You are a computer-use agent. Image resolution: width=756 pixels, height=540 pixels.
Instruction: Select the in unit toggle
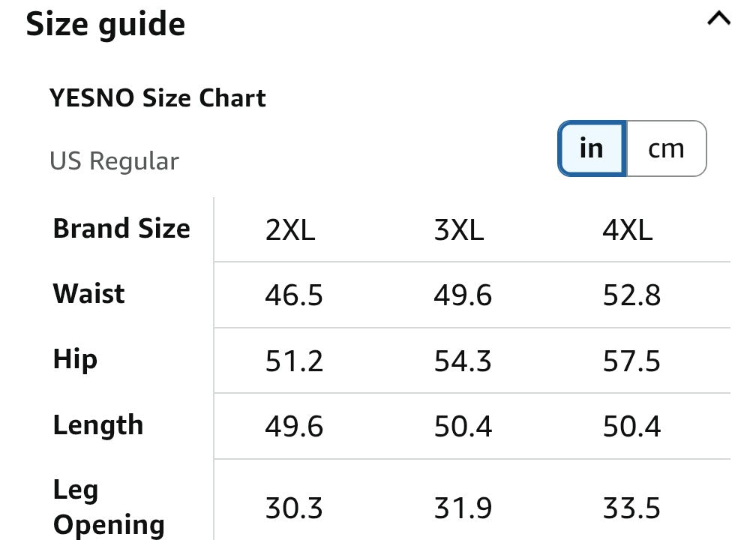(592, 148)
